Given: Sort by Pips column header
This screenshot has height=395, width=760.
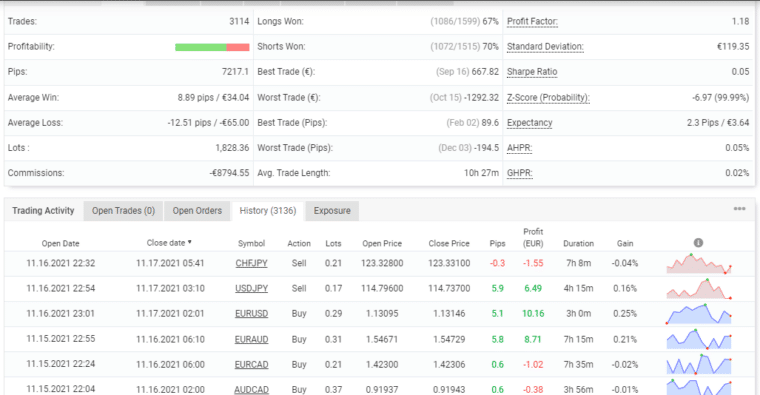Looking at the screenshot, I should pos(497,243).
